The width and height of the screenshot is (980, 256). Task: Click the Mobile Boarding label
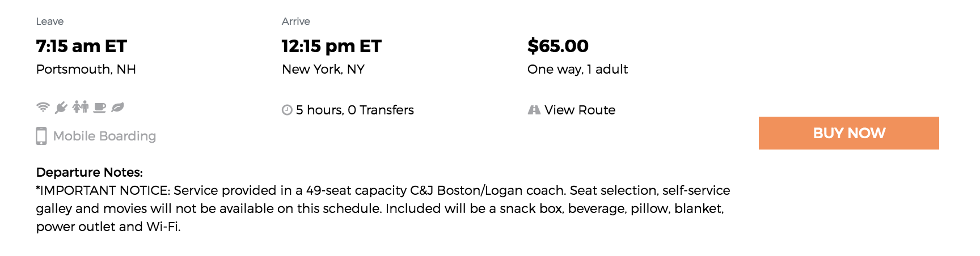coord(104,136)
